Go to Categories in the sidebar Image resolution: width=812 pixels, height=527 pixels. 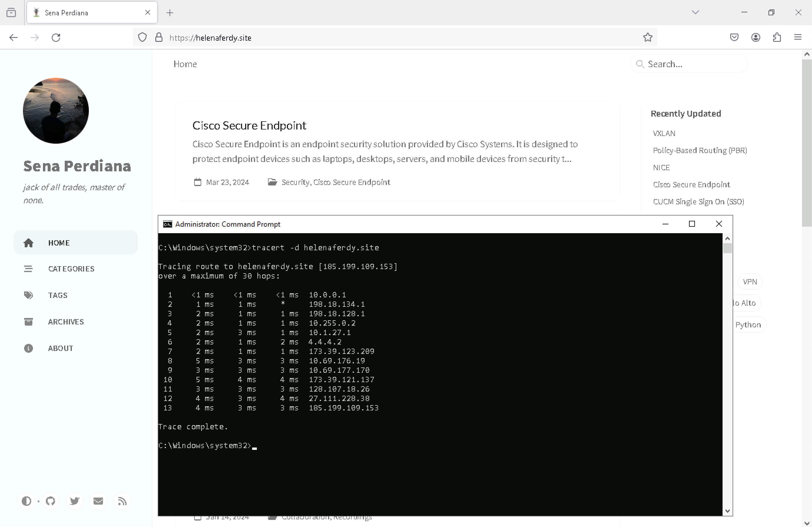[71, 269]
